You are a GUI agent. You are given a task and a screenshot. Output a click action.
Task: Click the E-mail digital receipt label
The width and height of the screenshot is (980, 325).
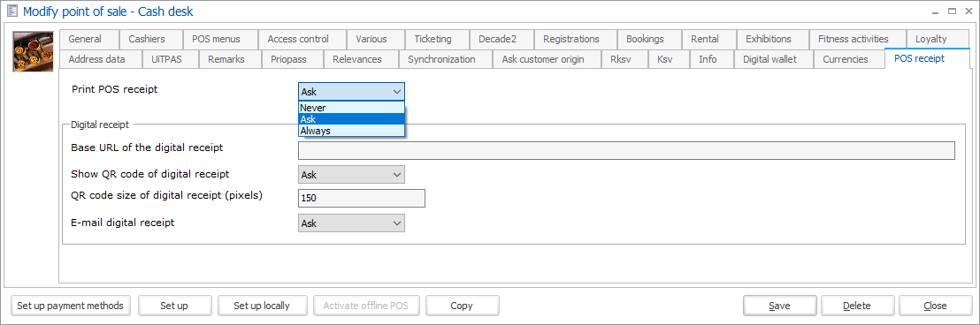point(122,222)
